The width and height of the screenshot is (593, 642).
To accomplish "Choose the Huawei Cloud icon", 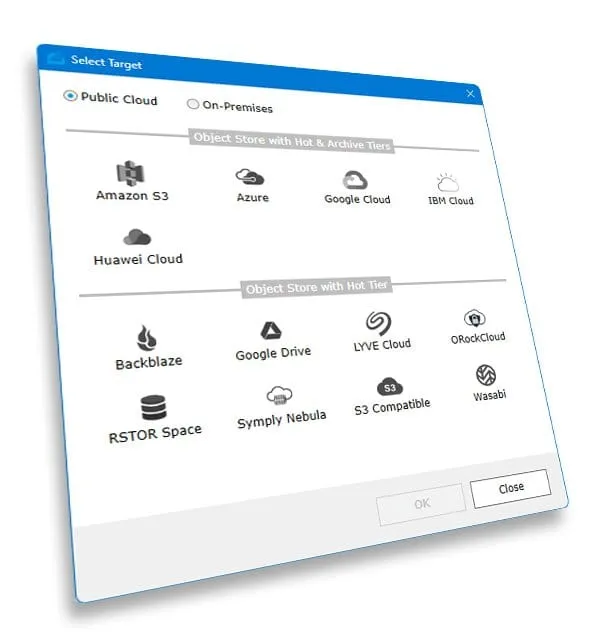I will tap(137, 237).
